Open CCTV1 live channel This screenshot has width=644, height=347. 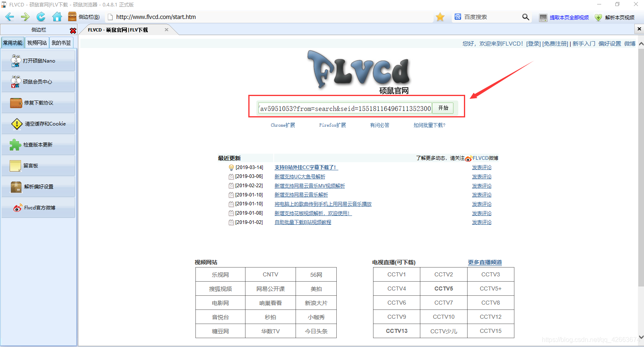pos(397,274)
